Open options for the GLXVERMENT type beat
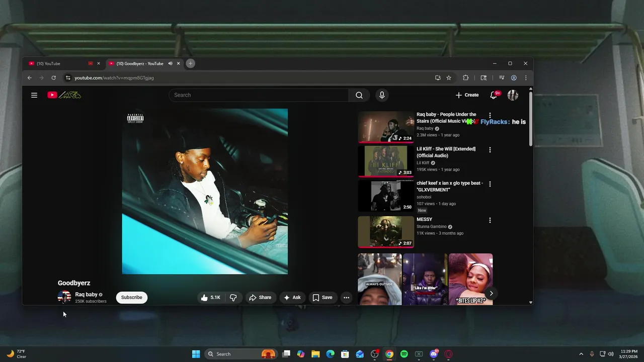This screenshot has width=644, height=362. (x=490, y=184)
